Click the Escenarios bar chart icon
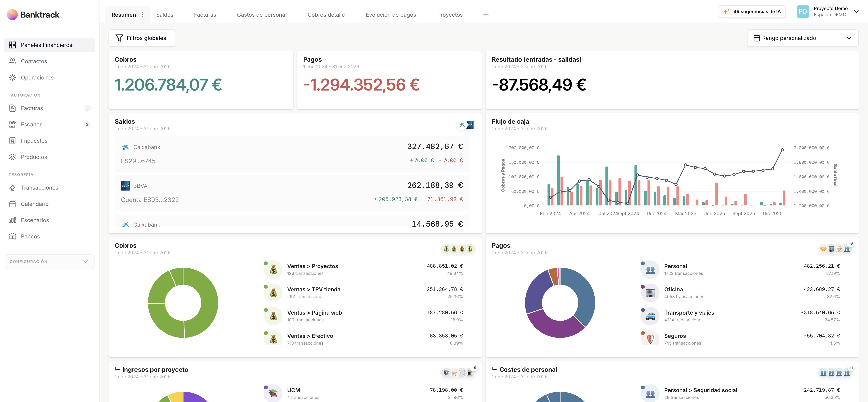The height and width of the screenshot is (402, 868). [x=12, y=220]
